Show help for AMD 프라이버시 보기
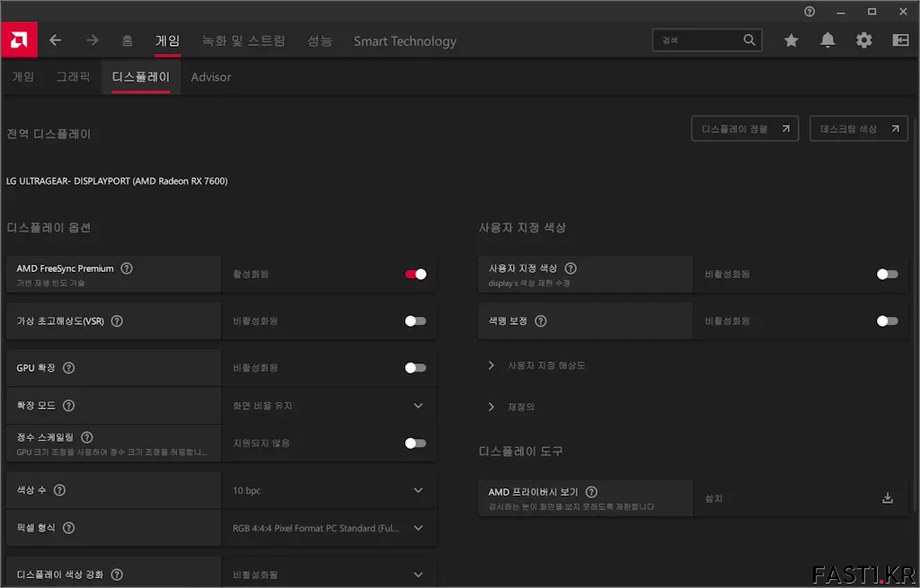This screenshot has width=920, height=588. click(591, 491)
